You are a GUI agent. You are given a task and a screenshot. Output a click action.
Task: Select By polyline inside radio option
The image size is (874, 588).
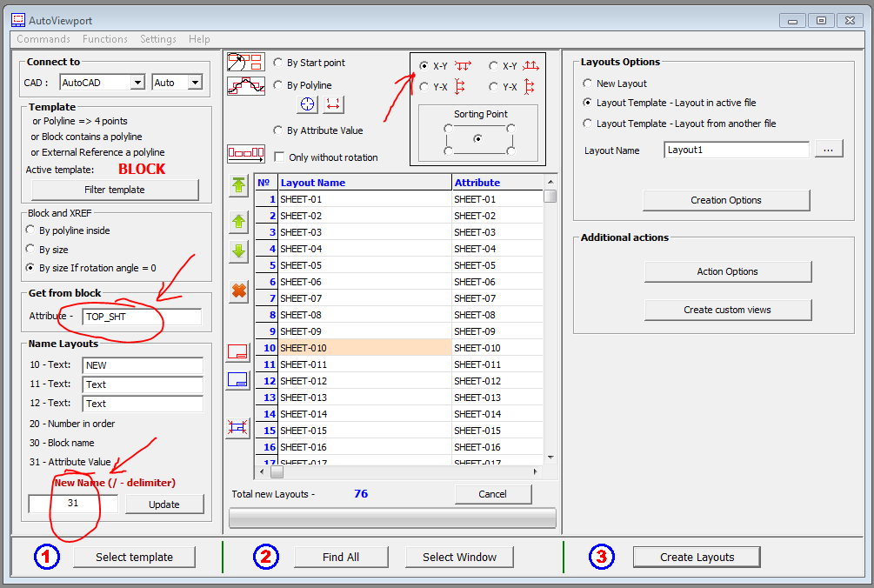coord(31,231)
